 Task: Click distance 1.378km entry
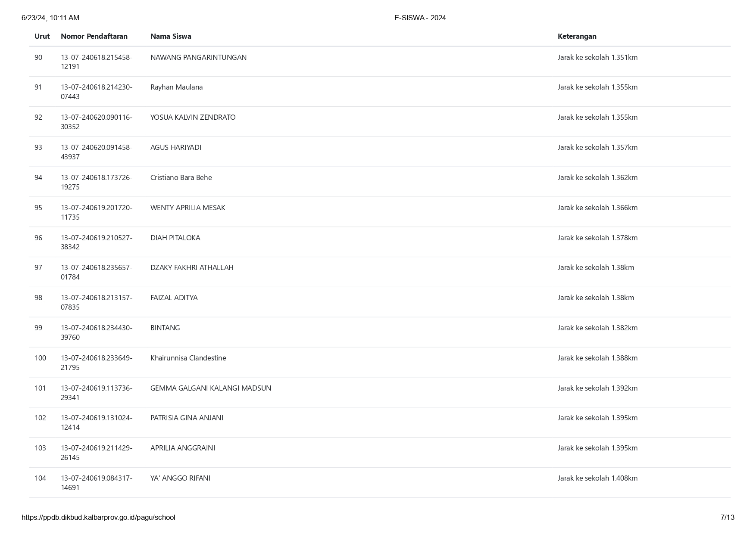597,238
